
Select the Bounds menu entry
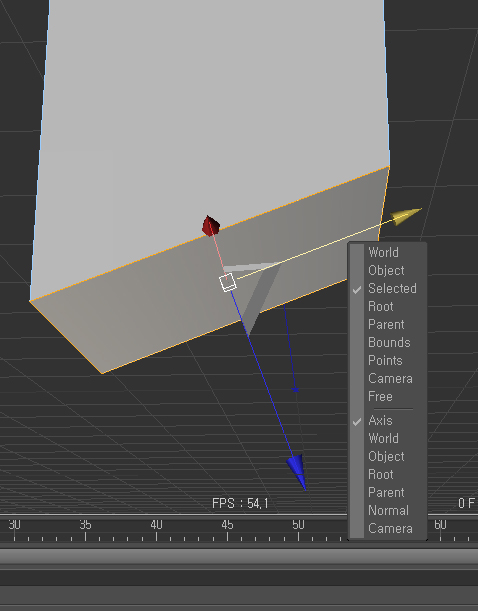click(388, 343)
